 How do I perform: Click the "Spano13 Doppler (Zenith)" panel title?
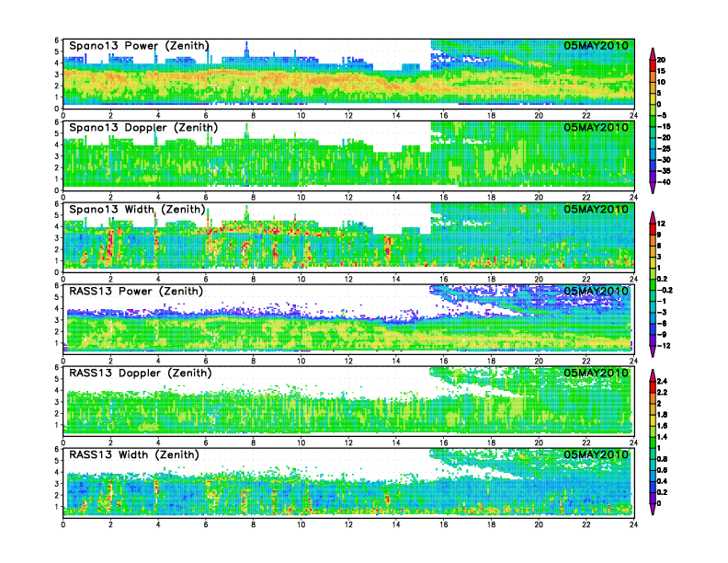point(143,128)
